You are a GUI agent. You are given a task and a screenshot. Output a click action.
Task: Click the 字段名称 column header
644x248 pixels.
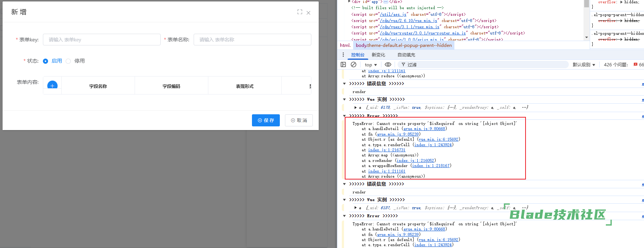(98, 86)
